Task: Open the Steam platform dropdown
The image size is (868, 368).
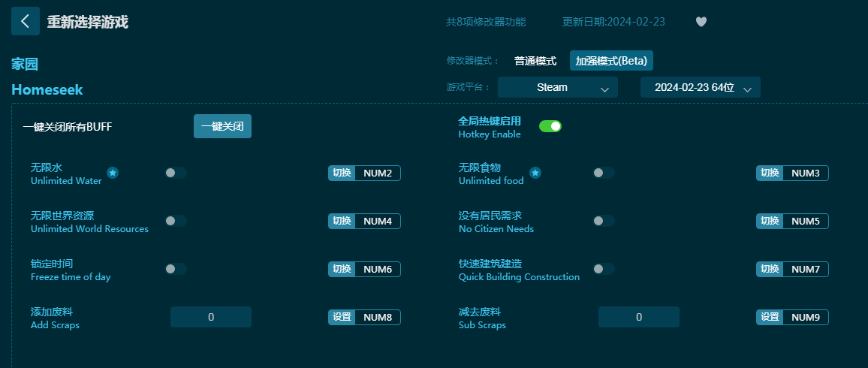Action: (557, 87)
